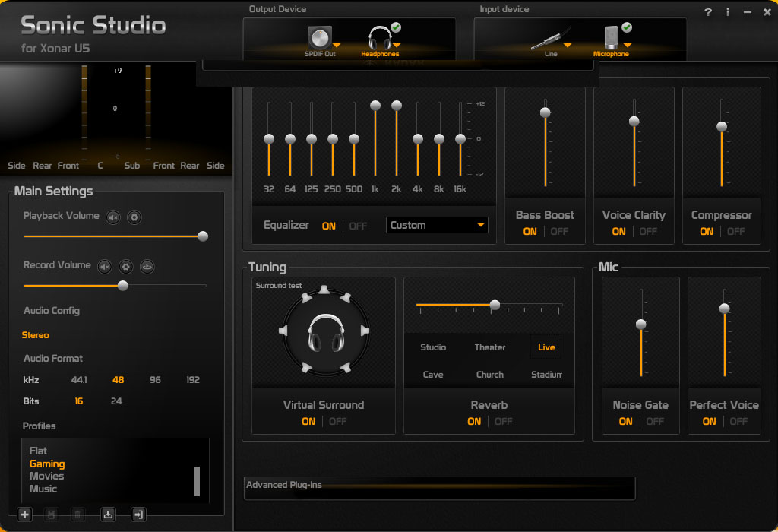Set sample rate to 44.1 kHz

click(x=79, y=380)
